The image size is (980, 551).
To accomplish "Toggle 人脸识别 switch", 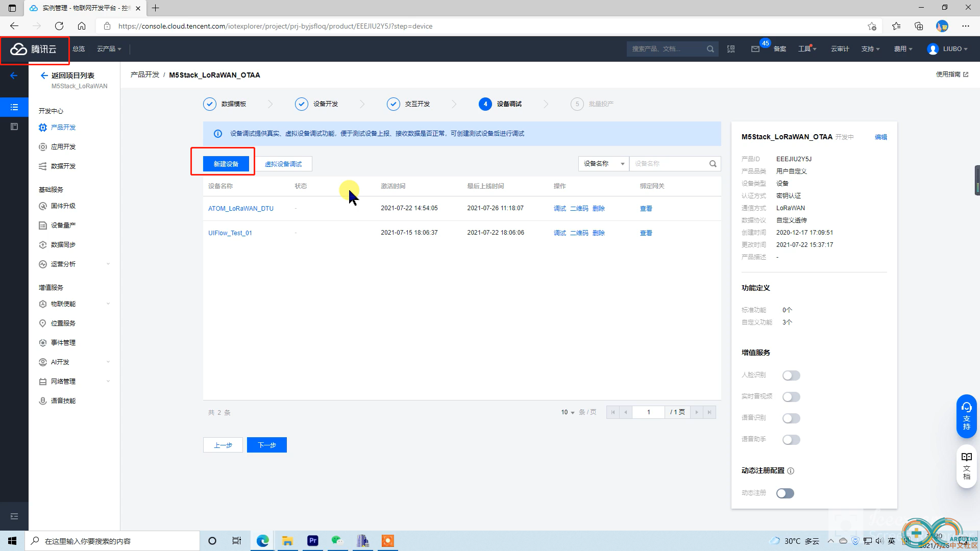I will click(x=791, y=375).
